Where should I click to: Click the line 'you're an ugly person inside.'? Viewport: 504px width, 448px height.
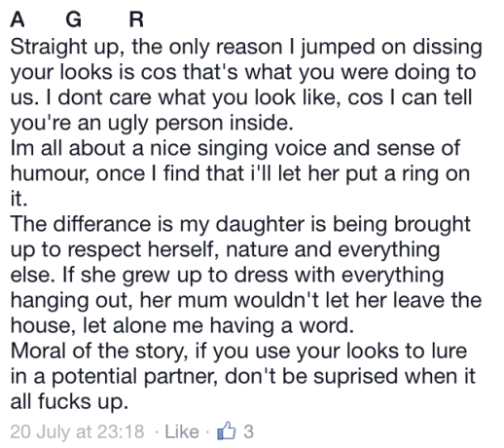152,124
